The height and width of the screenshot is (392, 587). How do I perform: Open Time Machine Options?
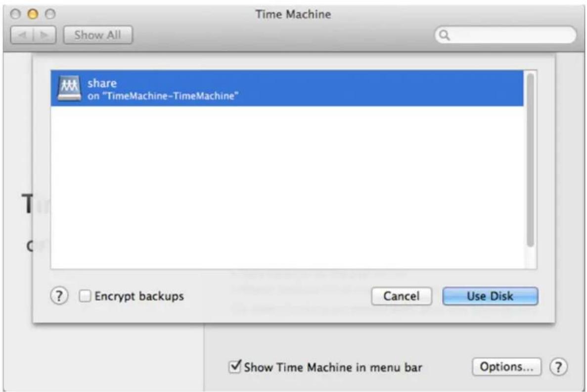506,367
